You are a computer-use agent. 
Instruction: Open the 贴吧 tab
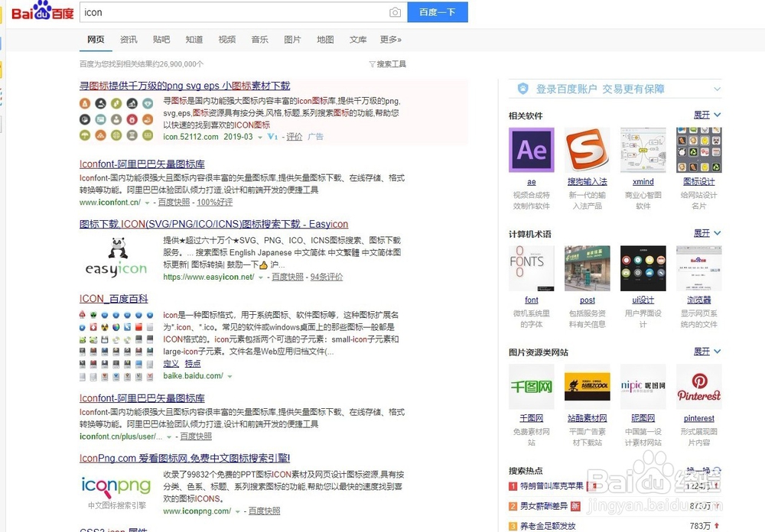click(x=161, y=40)
